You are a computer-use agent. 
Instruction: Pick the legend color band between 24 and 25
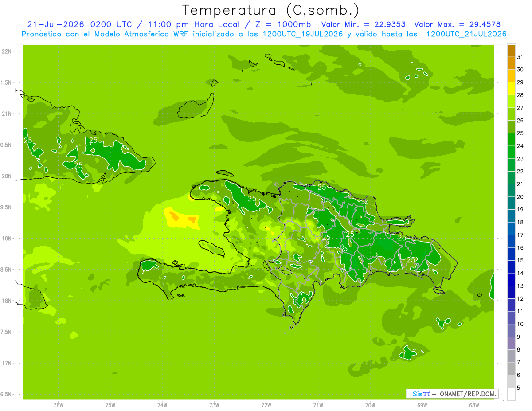click(511, 140)
